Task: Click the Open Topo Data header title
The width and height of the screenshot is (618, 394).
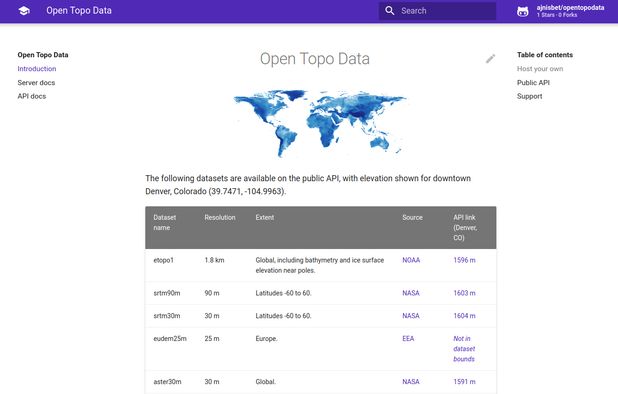Action: 79,11
